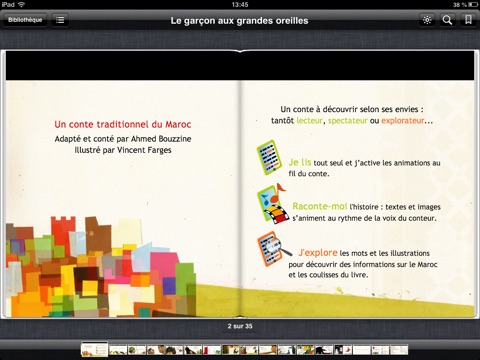Select the orange 'J'explore' heading

(x=318, y=253)
